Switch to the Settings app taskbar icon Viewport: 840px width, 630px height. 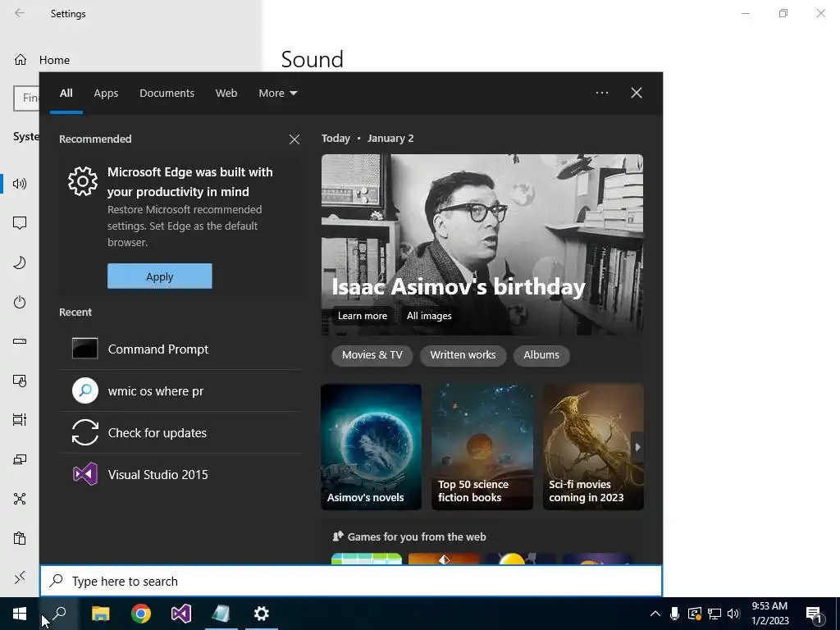pyautogui.click(x=262, y=614)
